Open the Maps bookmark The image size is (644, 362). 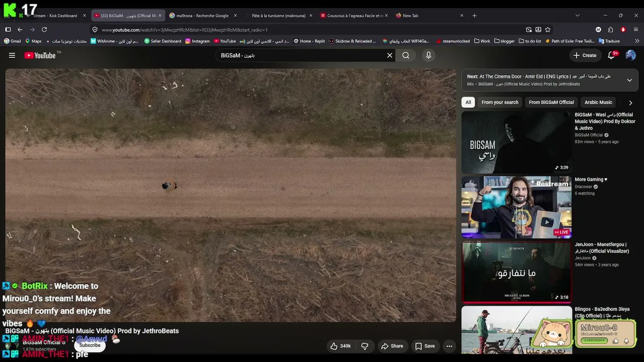33,41
